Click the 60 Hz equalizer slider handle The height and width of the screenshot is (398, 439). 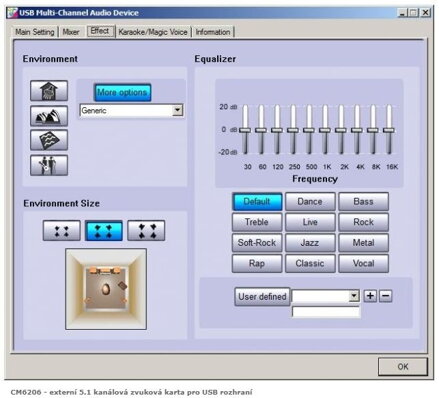261,130
